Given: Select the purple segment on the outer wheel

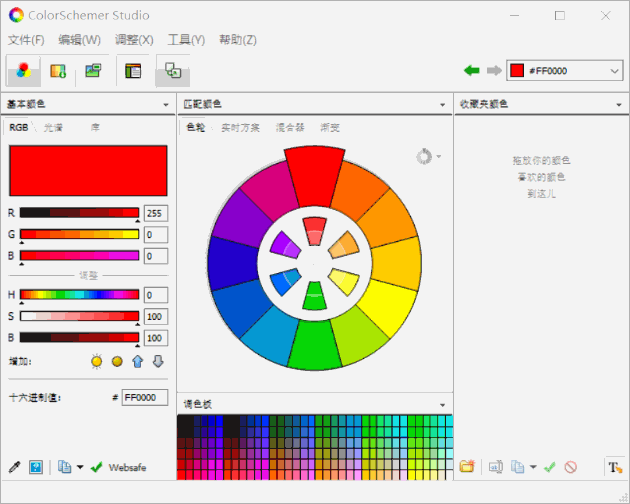Looking at the screenshot, I should pyautogui.click(x=244, y=218).
